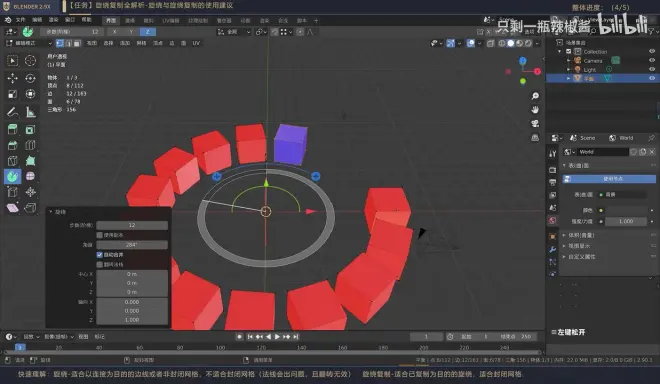The height and width of the screenshot is (384, 660).
Task: Enable the 自动合并 auto merge checkbox
Action: coord(100,255)
